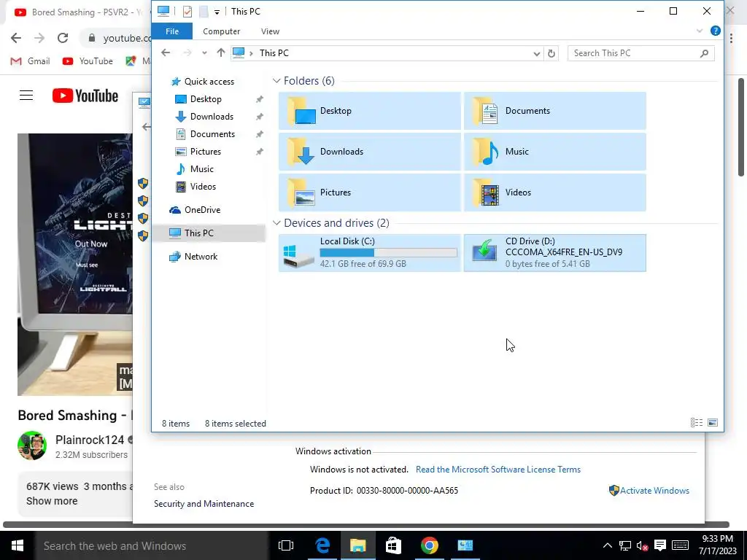Refresh the This PC address bar
The width and height of the screenshot is (747, 560).
coord(551,53)
